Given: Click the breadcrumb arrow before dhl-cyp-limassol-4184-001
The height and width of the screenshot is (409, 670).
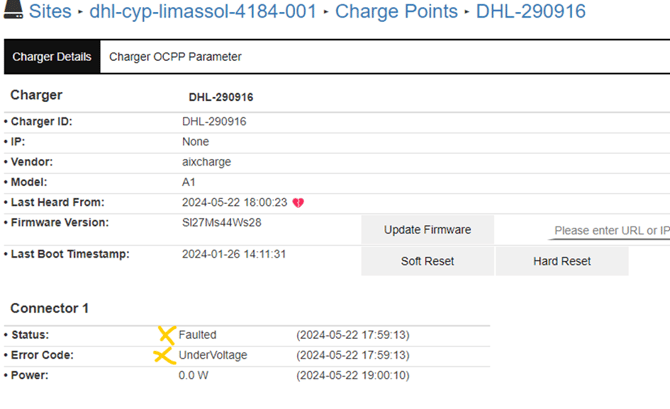Looking at the screenshot, I should [82, 14].
